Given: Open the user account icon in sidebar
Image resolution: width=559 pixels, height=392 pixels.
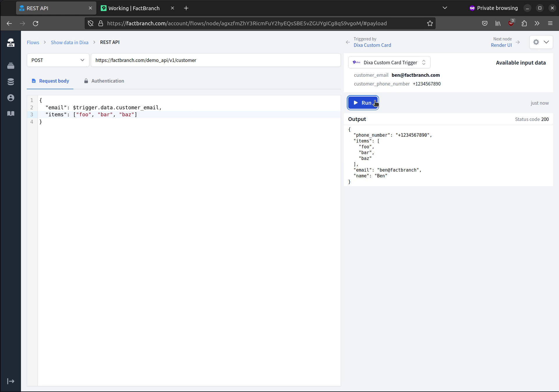Looking at the screenshot, I should click(11, 98).
